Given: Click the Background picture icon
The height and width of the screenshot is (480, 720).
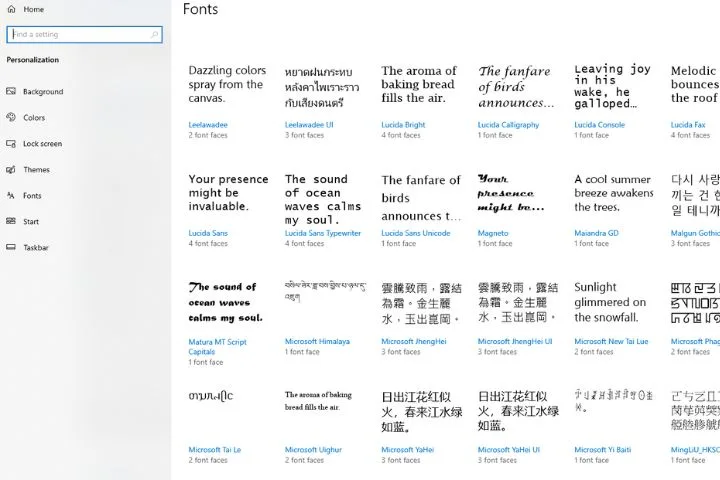Looking at the screenshot, I should pyautogui.click(x=11, y=91).
